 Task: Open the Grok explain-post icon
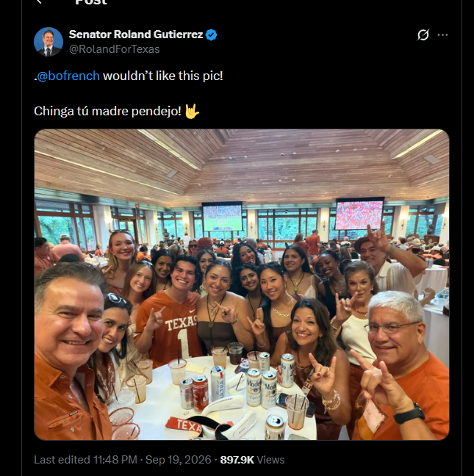click(x=423, y=35)
